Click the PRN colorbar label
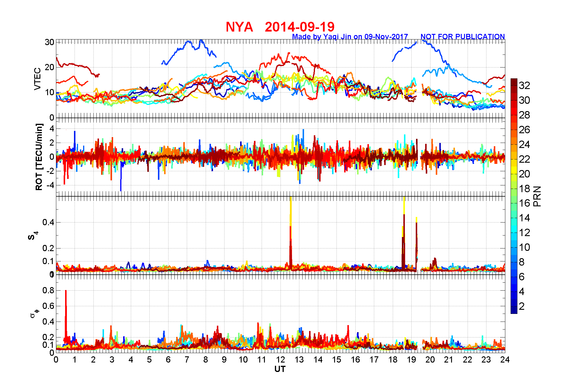Screen dimensions: 561x392 537,196
